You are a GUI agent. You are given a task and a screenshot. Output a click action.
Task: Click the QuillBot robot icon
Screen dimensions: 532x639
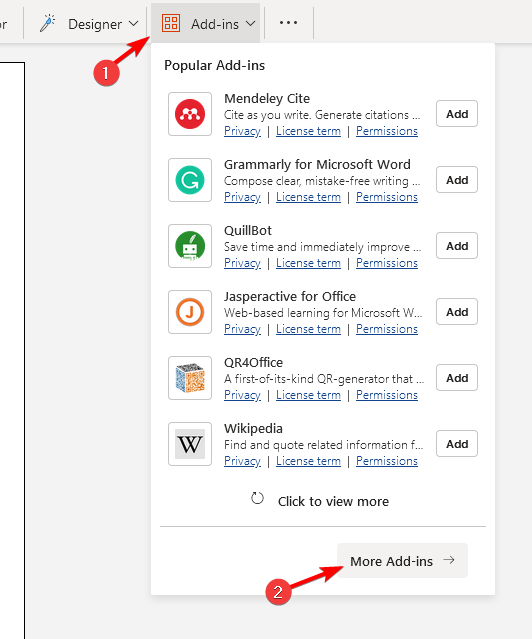[x=190, y=246]
